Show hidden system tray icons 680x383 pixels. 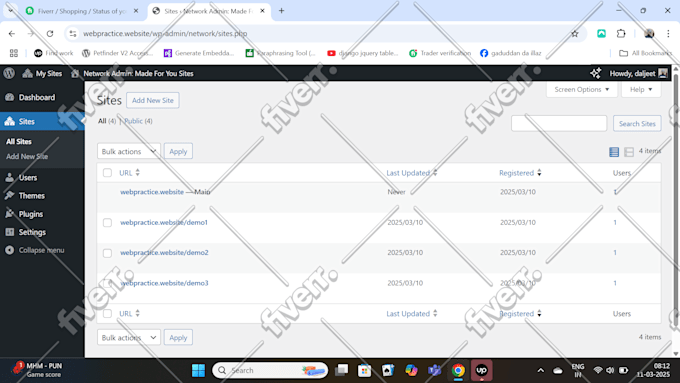click(540, 370)
